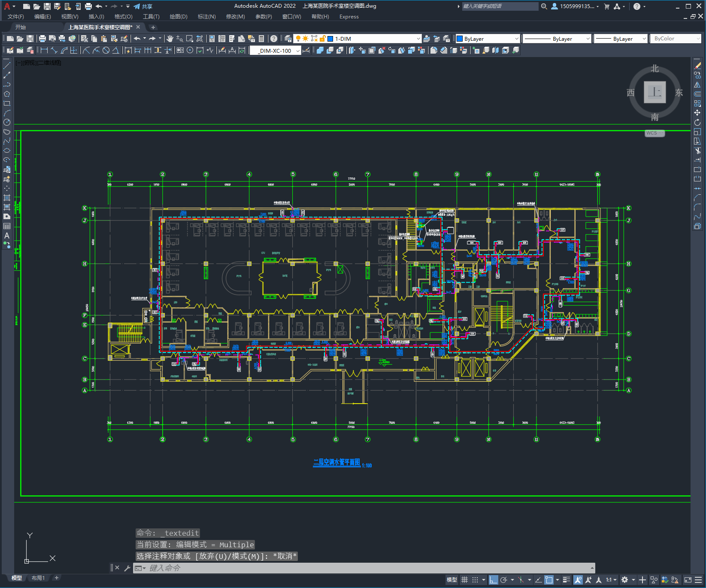The width and height of the screenshot is (706, 588).
Task: Select the Multiline Text tool
Action: click(7, 235)
